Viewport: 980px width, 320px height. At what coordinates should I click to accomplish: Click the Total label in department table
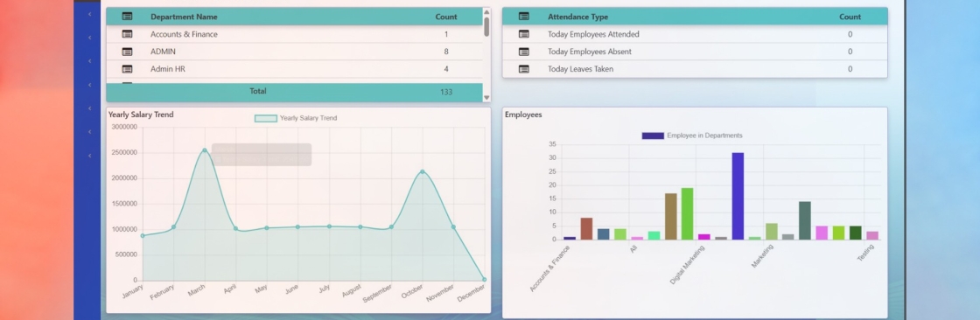258,91
